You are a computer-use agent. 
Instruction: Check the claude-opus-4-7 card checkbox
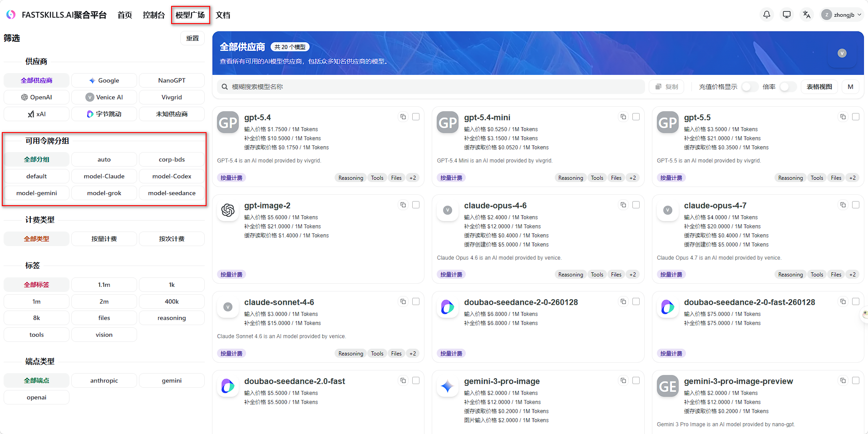(x=856, y=205)
